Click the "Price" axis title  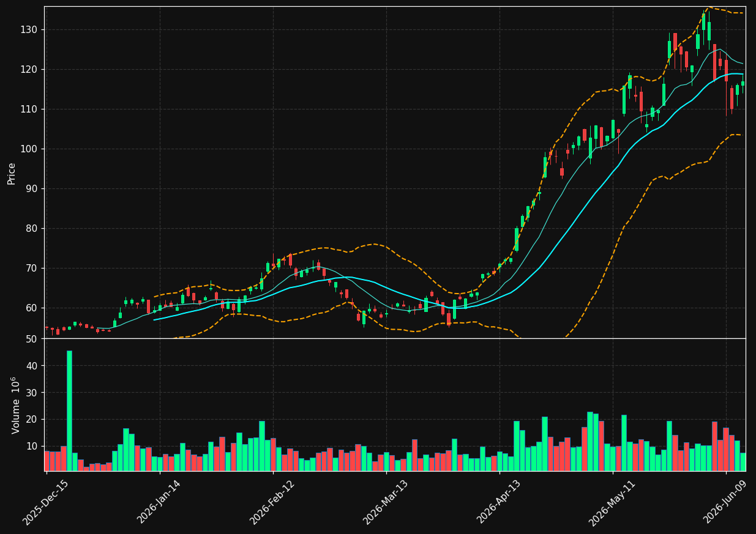click(x=12, y=173)
